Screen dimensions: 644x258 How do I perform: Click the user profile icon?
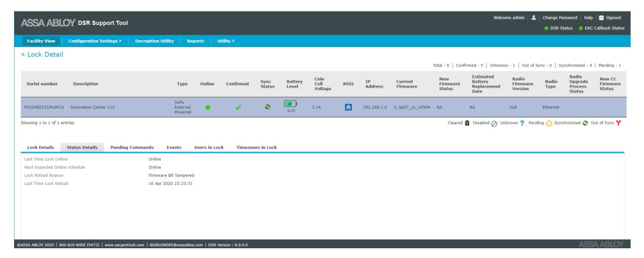point(534,18)
